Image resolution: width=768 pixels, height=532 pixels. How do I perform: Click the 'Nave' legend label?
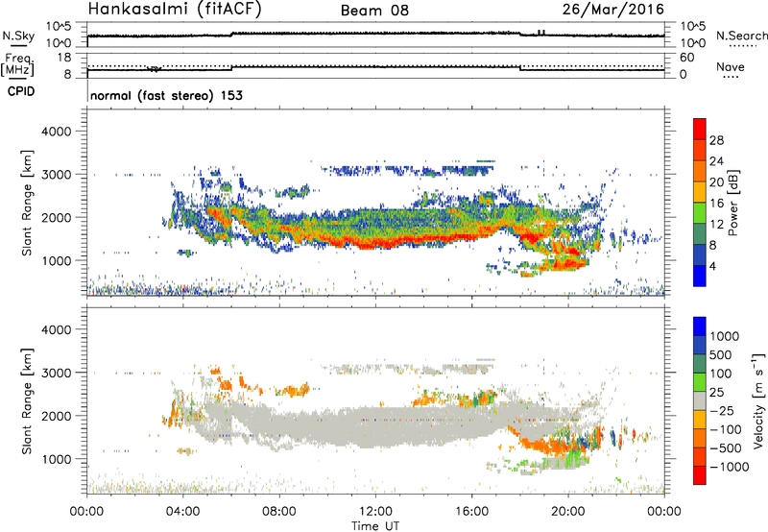(730, 67)
